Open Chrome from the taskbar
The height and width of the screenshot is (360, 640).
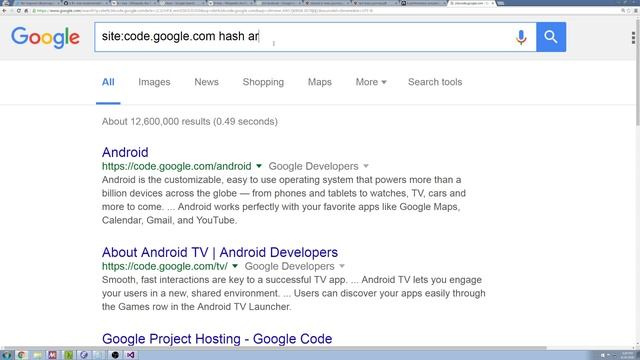click(22, 355)
